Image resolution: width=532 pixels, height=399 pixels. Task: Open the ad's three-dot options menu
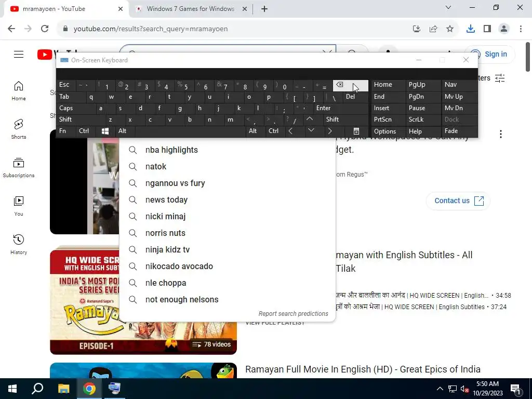point(501,135)
